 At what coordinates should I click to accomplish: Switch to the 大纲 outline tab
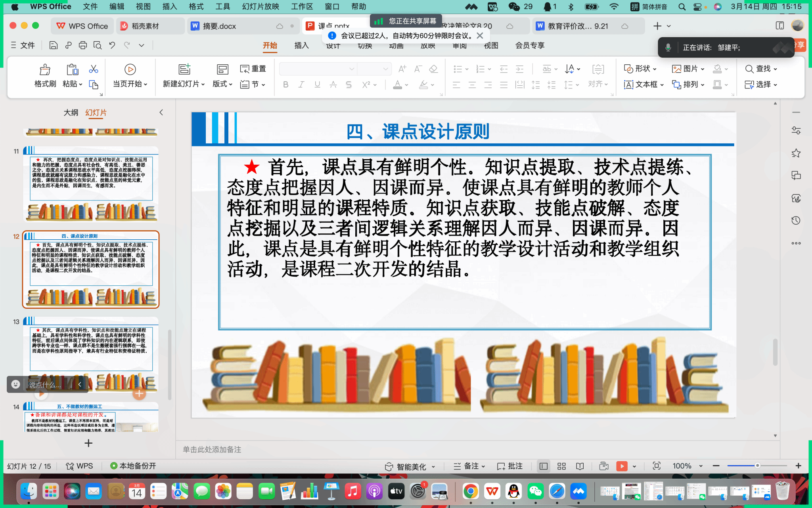coord(71,112)
